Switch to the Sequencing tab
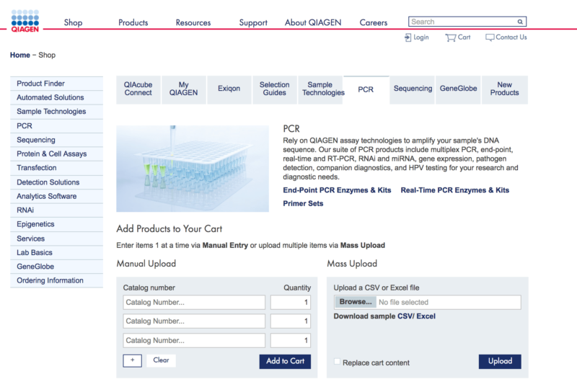 (x=412, y=90)
